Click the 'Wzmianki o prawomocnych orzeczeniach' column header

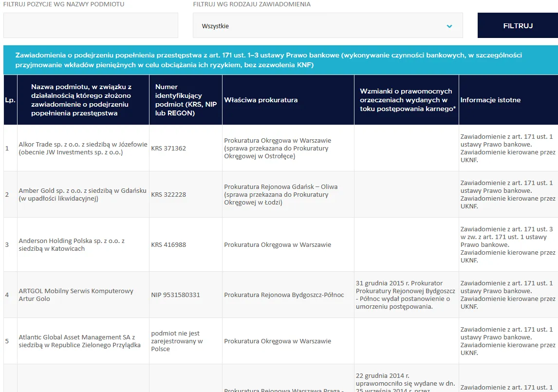click(x=407, y=100)
